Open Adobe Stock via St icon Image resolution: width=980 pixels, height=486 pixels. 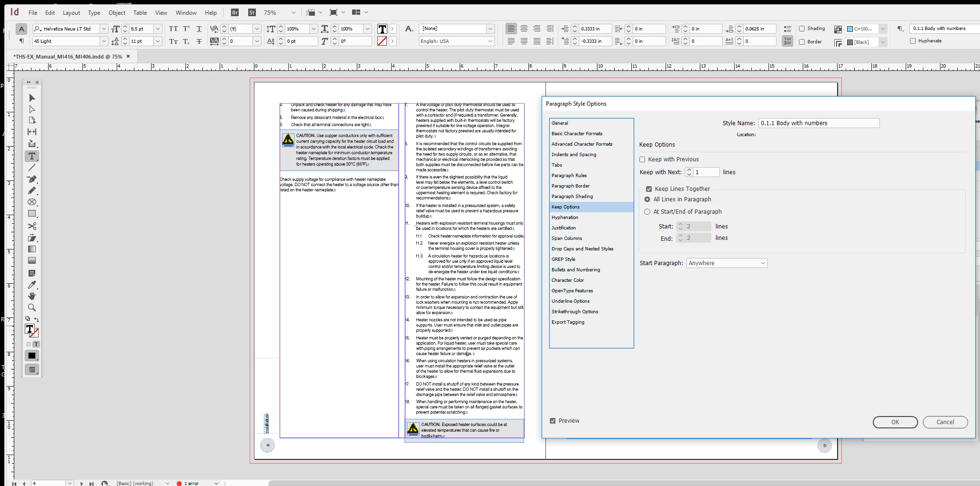pos(252,13)
